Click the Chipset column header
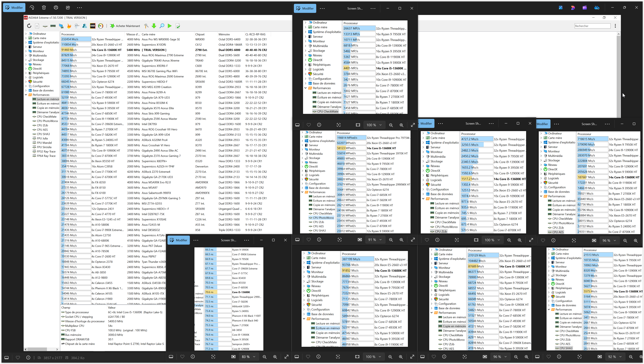Image resolution: width=644 pixels, height=364 pixels. click(200, 34)
